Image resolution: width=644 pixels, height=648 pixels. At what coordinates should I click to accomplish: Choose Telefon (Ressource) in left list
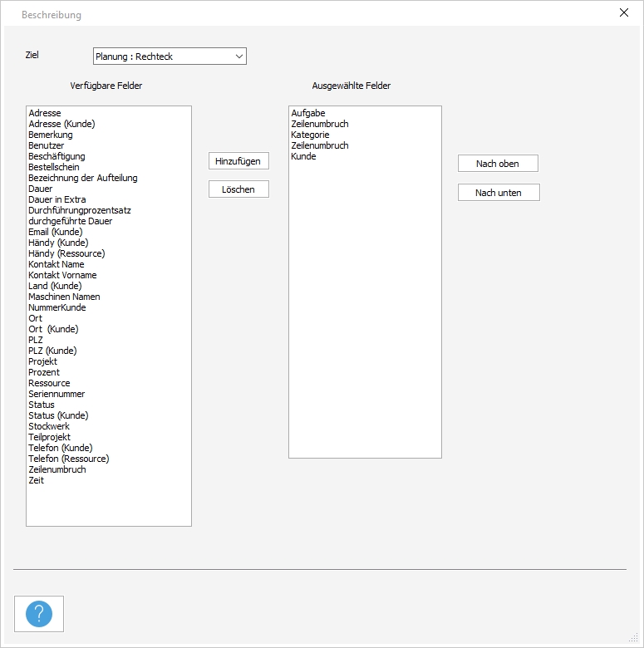click(x=69, y=459)
